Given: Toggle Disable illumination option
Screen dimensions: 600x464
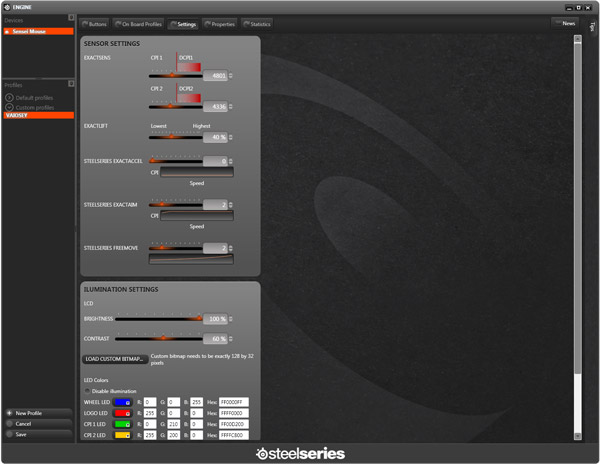Looking at the screenshot, I should (x=87, y=391).
